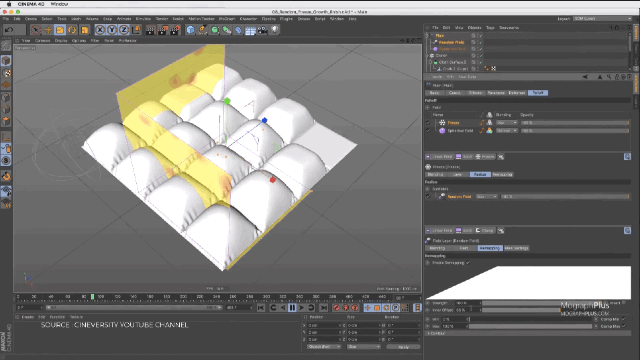The image size is (640, 360).
Task: Click the Render View clapperboard icon
Action: point(151,30)
